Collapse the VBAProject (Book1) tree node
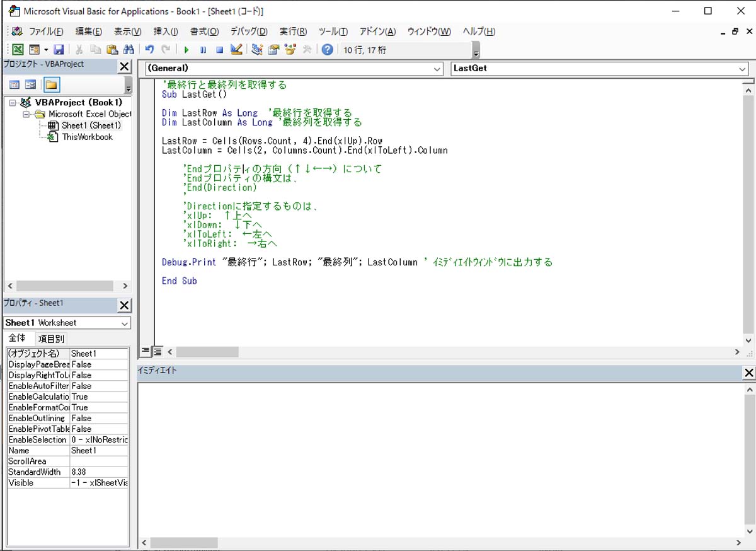Screen dimensions: 756x551 point(13,103)
